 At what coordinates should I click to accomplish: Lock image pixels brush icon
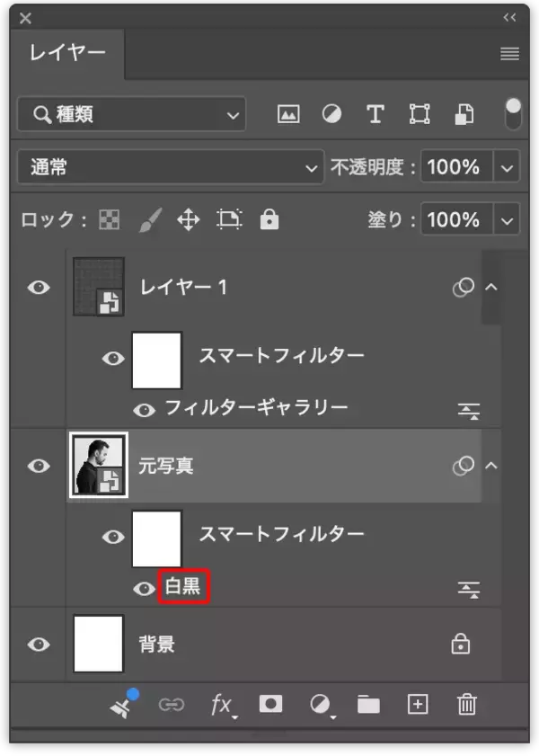[x=150, y=220]
